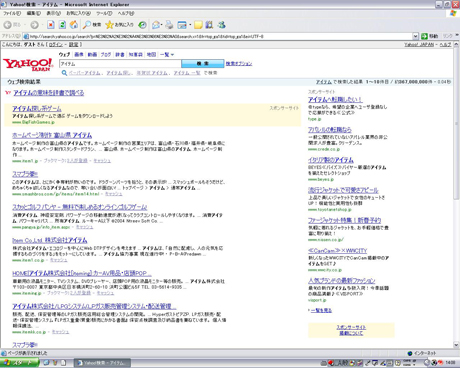
Task: Click the Yahoo!検索 taskbar window button
Action: coord(102,363)
